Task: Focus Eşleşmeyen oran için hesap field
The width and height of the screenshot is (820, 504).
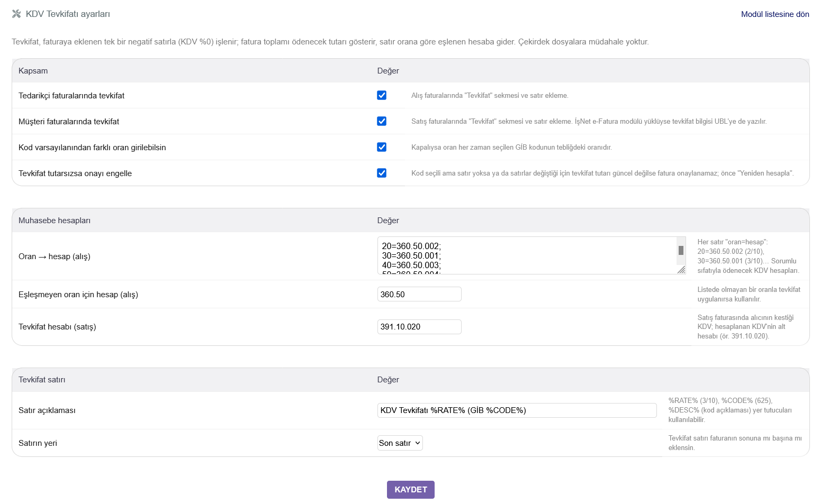Action: 419,294
